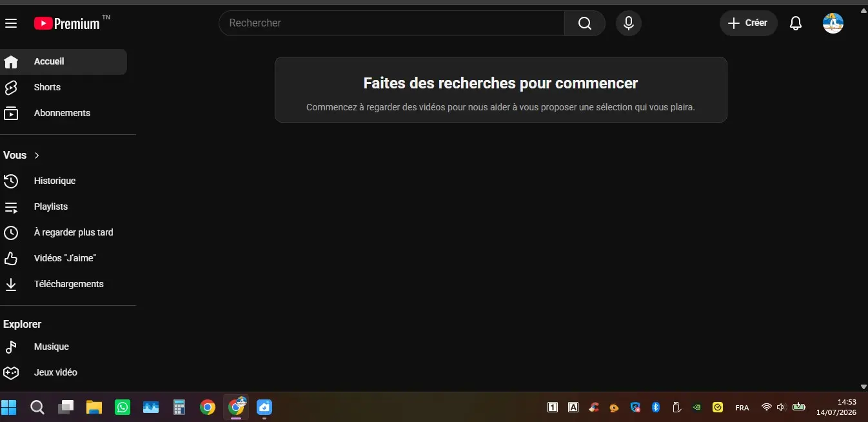Open Shorts from the sidebar
Image resolution: width=868 pixels, height=422 pixels.
pos(63,87)
